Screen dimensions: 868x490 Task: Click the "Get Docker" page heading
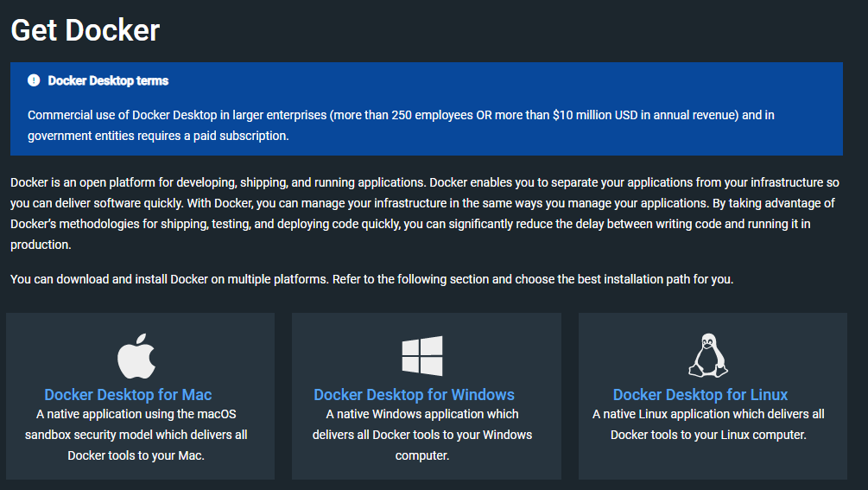click(x=86, y=30)
